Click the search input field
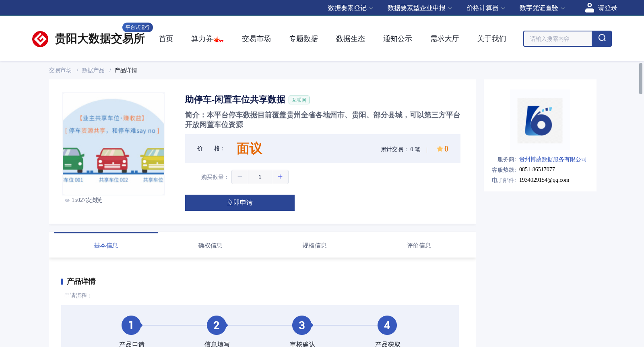The image size is (644, 347). 558,39
